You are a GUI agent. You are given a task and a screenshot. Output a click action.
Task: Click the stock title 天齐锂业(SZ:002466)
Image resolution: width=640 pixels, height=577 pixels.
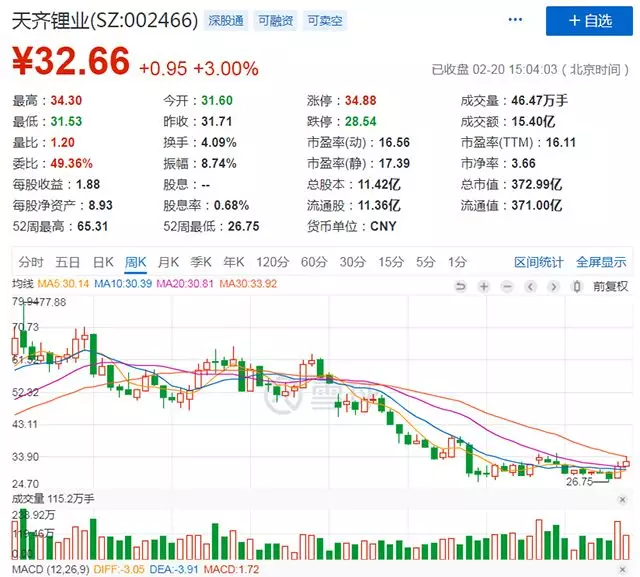point(104,20)
